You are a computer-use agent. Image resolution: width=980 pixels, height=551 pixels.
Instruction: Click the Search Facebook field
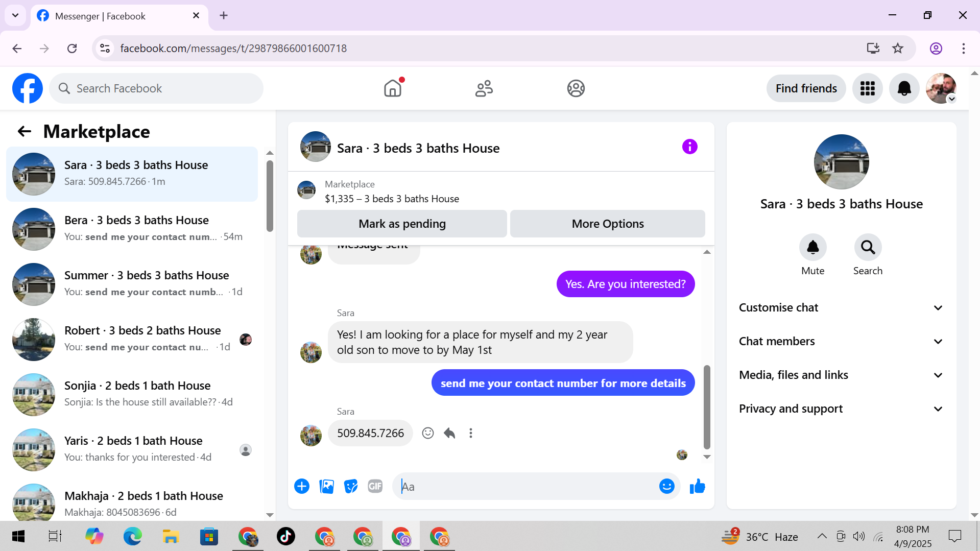[156, 88]
